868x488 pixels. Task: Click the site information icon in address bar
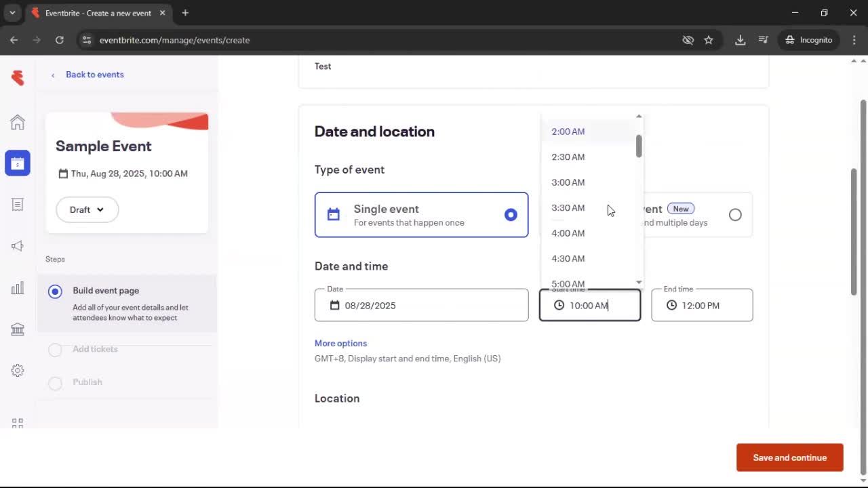(87, 40)
